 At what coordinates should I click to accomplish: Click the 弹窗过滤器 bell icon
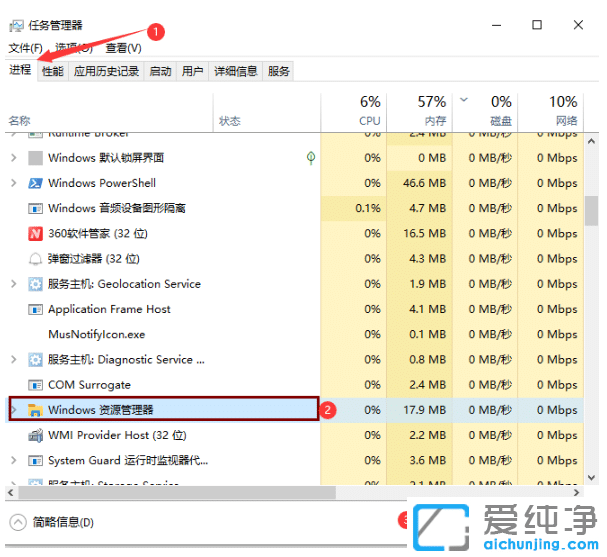click(x=35, y=259)
